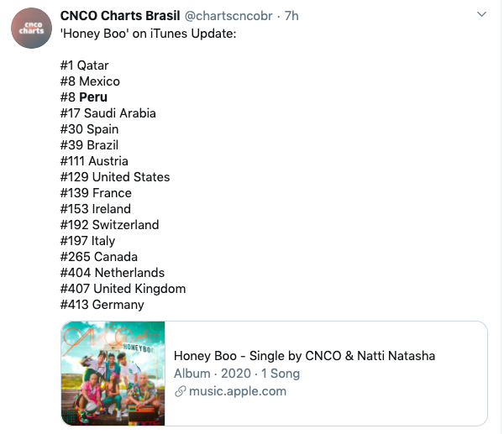Open the tweet options chevron menu
The width and height of the screenshot is (504, 434).
coord(481,15)
